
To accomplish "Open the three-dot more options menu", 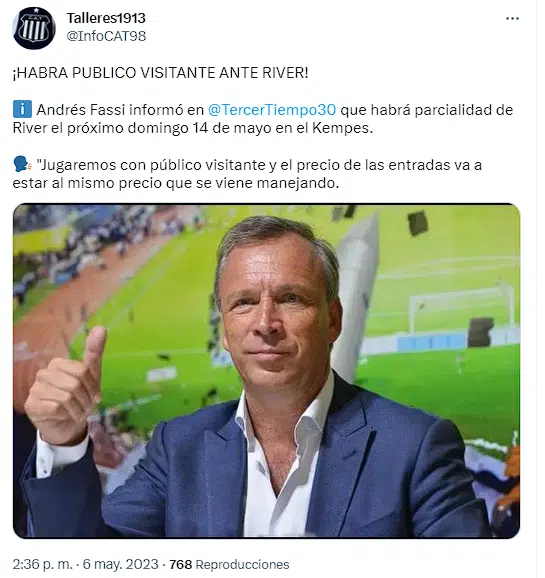I will tap(512, 19).
